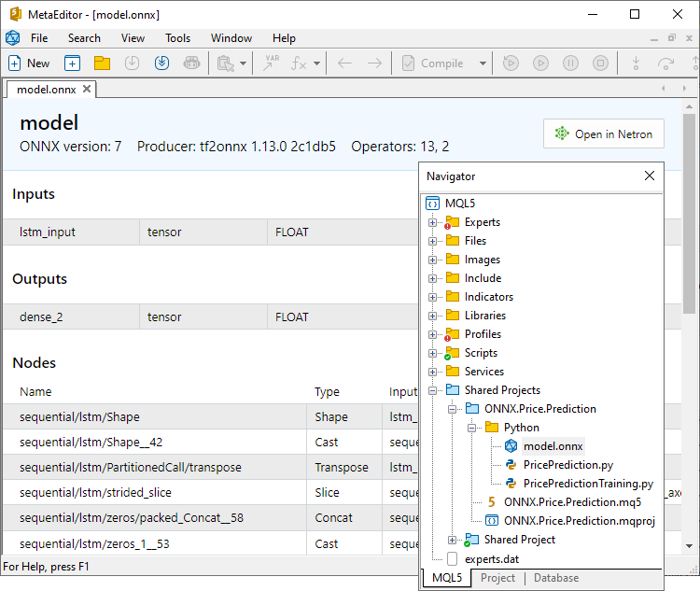This screenshot has width=700, height=591.
Task: Click the step into icon
Action: [x=637, y=63]
